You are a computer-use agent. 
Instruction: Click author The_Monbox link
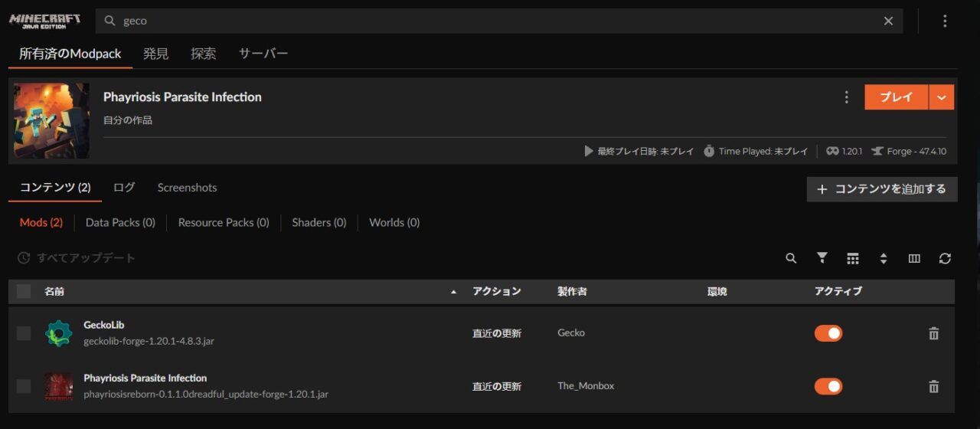[586, 385]
